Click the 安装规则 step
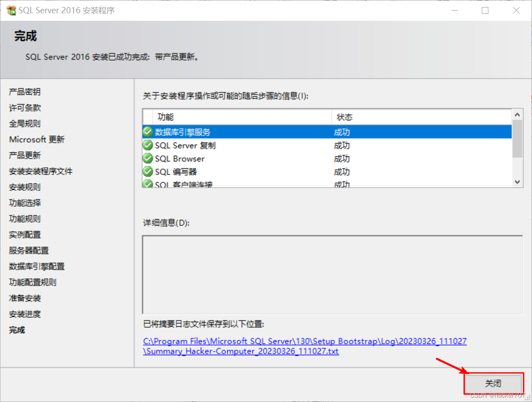532x402 pixels. (25, 187)
